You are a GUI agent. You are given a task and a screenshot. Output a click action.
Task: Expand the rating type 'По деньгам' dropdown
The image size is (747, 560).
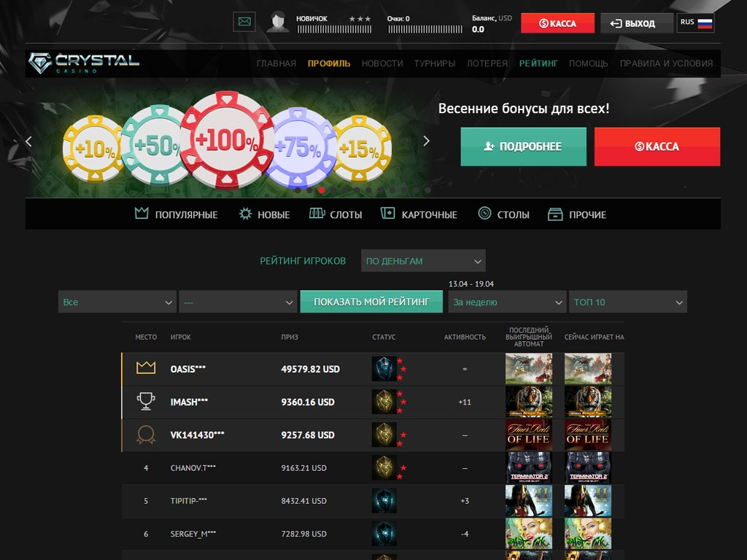(x=423, y=261)
